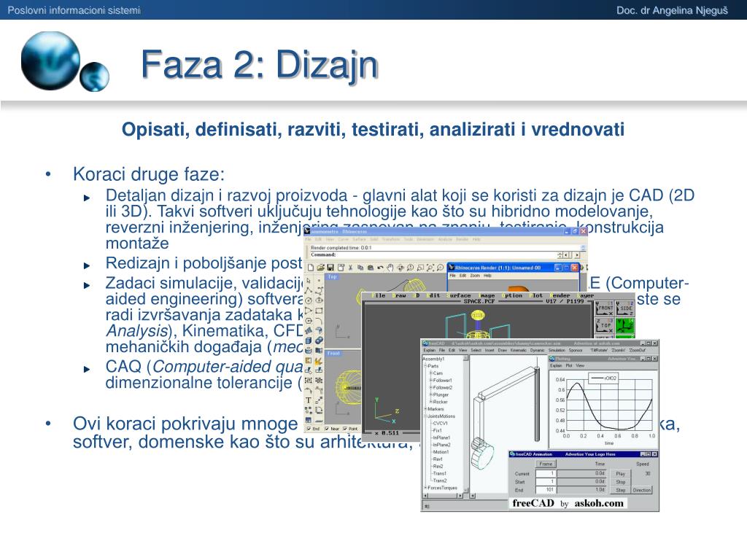The height and width of the screenshot is (560, 747).
Task: Select the Assembly1 root in freeCAD tree
Action: [x=433, y=359]
